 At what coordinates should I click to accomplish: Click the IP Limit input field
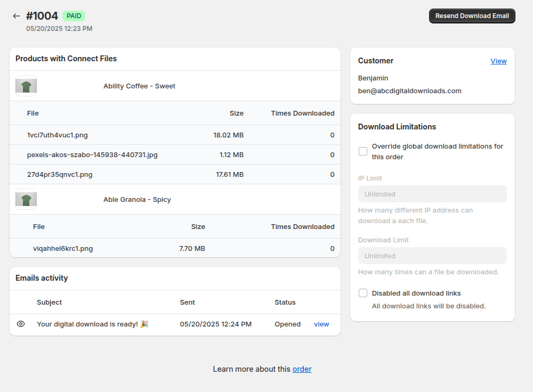click(432, 194)
